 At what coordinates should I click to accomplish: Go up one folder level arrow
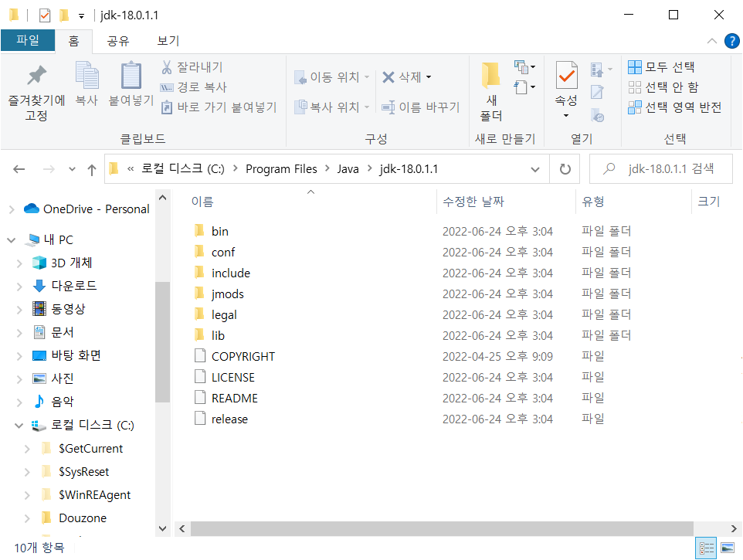92,169
